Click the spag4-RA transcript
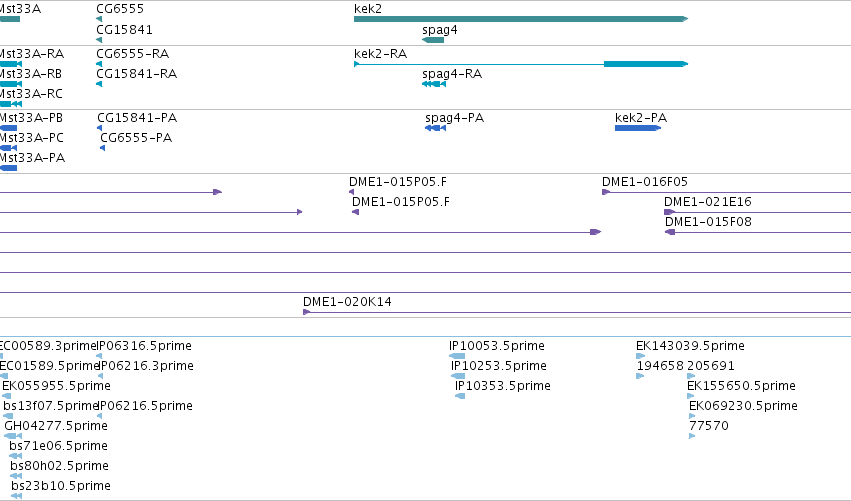The width and height of the screenshot is (851, 501). (x=434, y=84)
